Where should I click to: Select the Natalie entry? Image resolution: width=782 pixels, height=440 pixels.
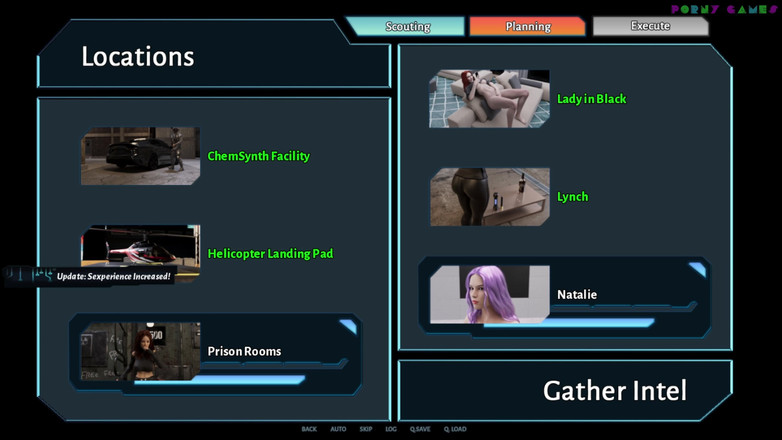[x=565, y=297]
